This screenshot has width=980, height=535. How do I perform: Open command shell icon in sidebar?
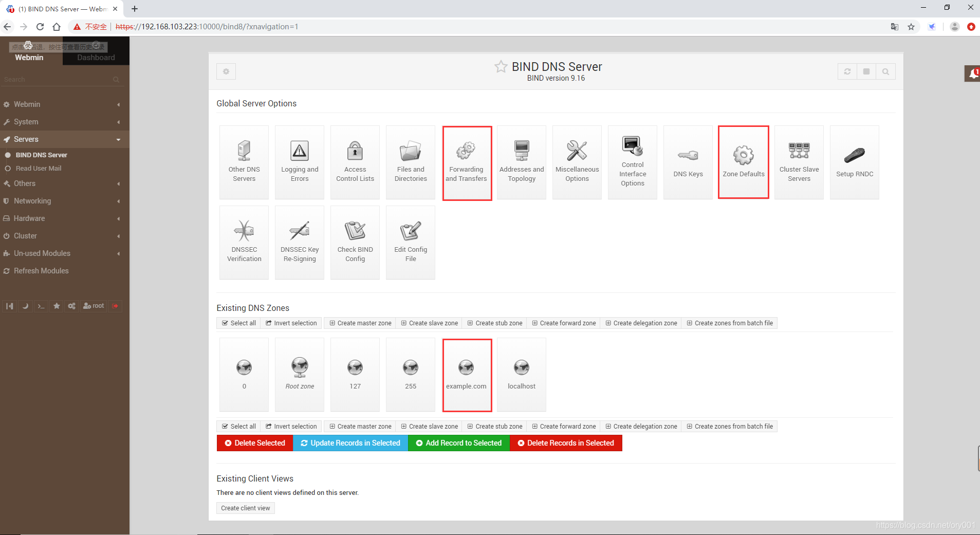41,306
